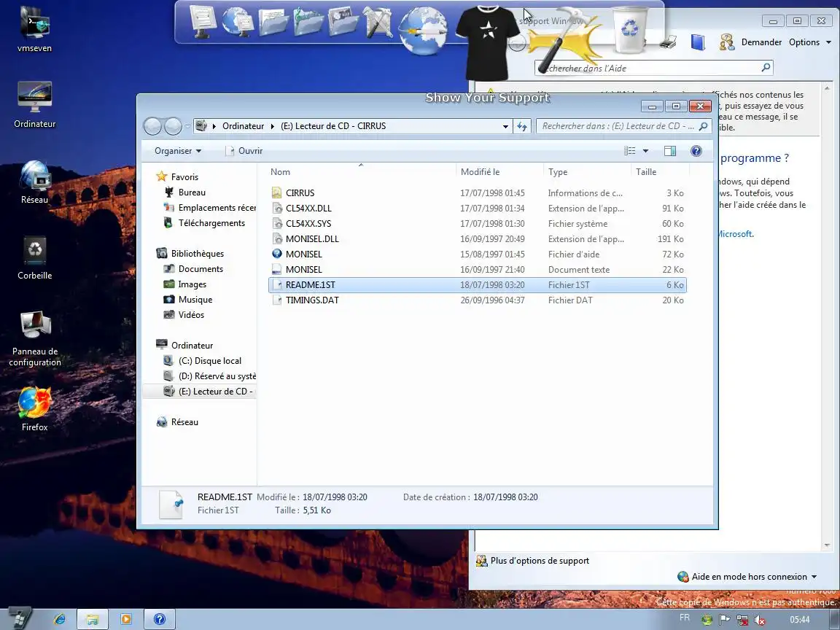Sort by the Type column header
The height and width of the screenshot is (630, 840).
tap(558, 172)
